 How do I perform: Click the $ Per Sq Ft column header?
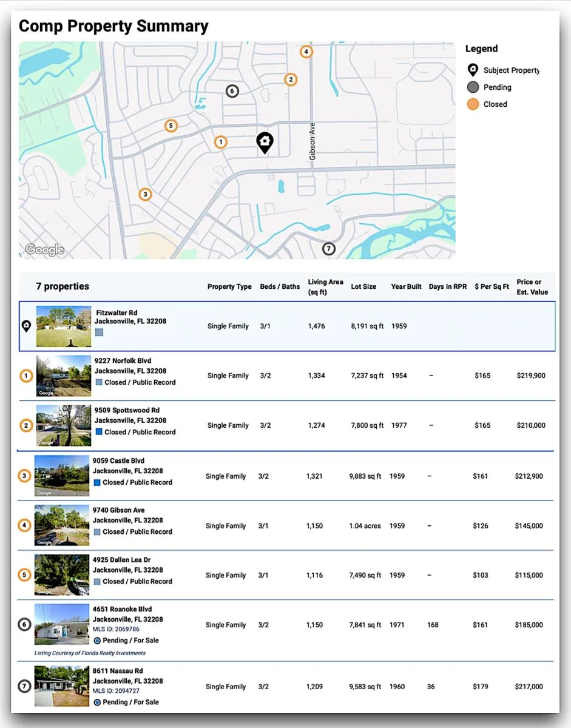492,287
